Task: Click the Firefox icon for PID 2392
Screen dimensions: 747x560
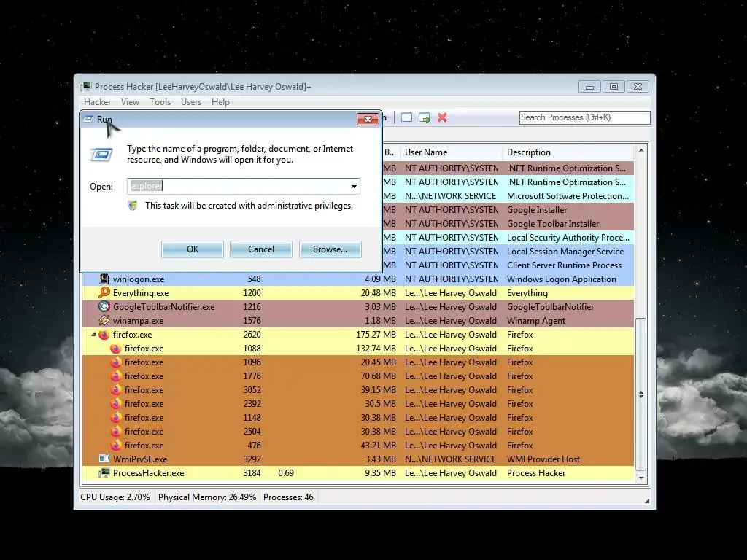Action: pos(115,403)
